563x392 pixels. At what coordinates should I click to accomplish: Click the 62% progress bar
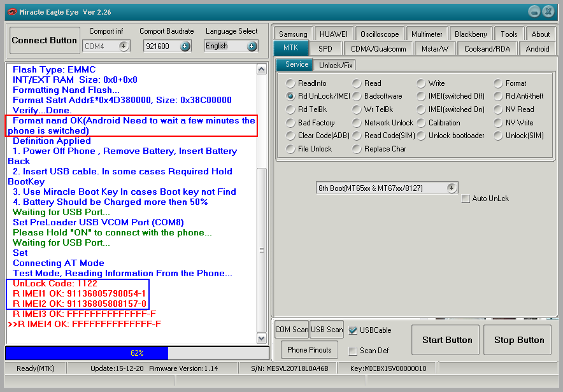click(137, 353)
